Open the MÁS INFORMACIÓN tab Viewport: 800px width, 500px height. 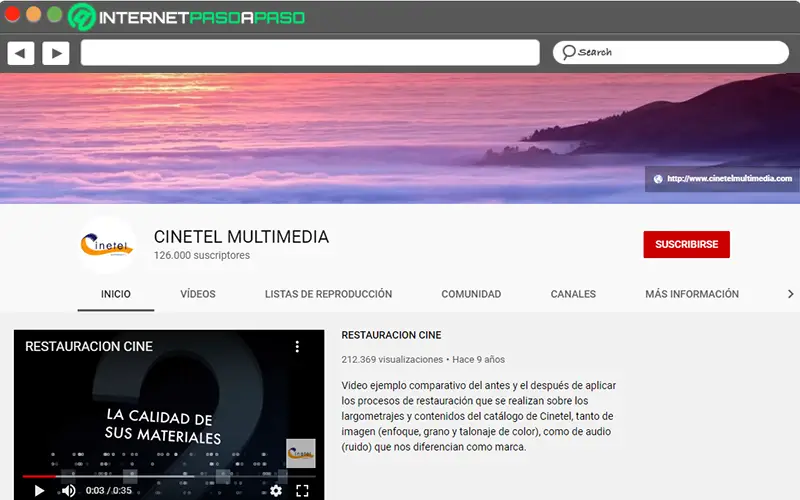692,294
